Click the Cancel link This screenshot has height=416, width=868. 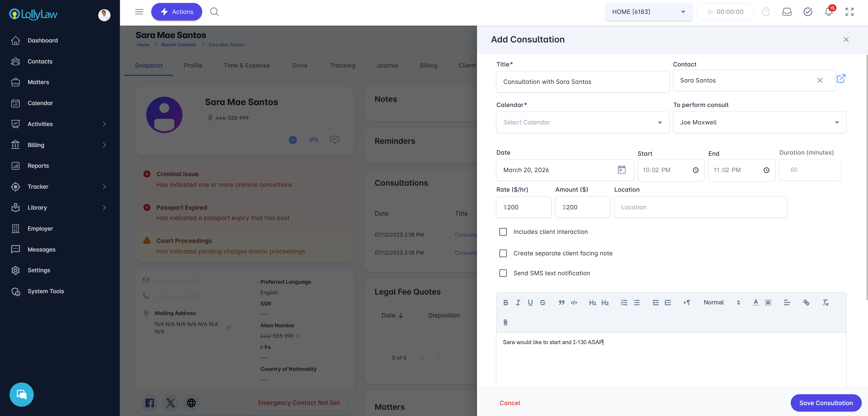coord(510,403)
